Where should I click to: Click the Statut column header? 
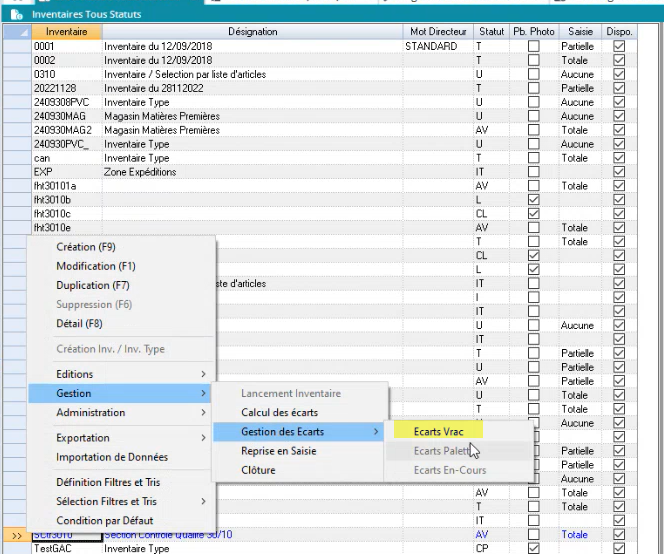pos(491,32)
